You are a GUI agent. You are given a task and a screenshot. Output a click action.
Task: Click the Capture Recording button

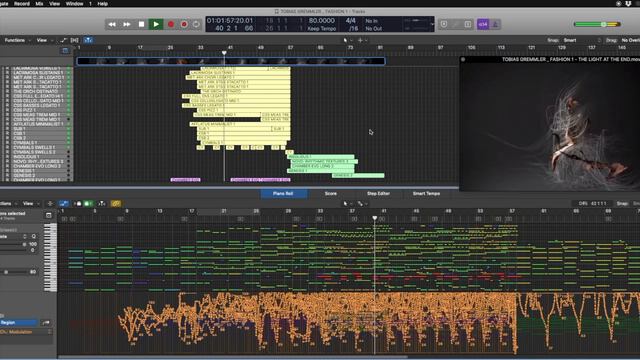coord(184,24)
